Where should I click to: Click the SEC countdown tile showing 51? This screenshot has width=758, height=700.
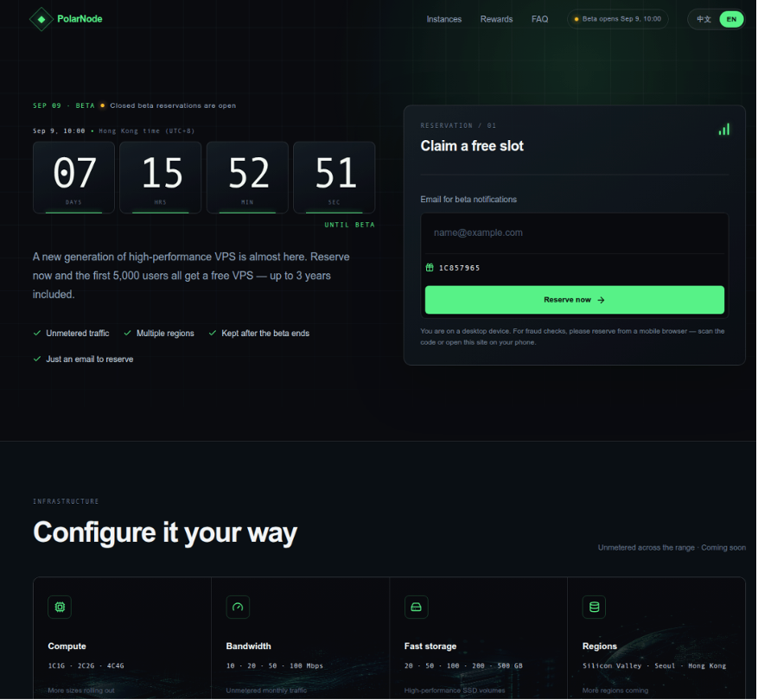tap(334, 177)
